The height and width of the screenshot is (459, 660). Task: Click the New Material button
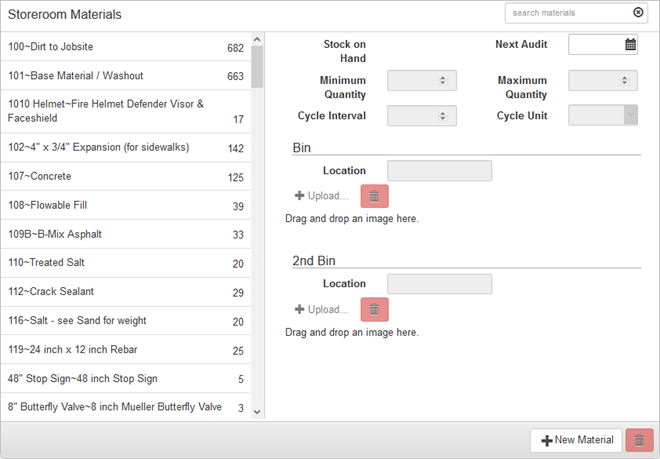click(575, 440)
